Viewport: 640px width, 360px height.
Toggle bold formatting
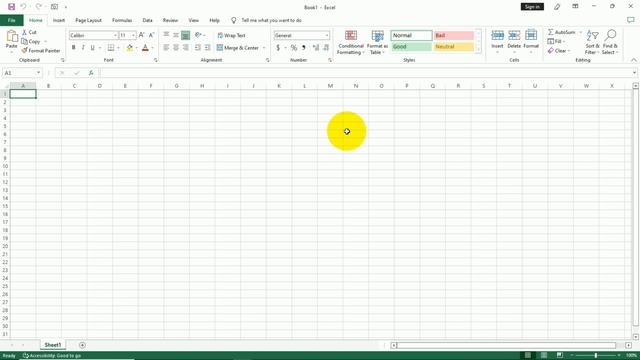click(73, 48)
